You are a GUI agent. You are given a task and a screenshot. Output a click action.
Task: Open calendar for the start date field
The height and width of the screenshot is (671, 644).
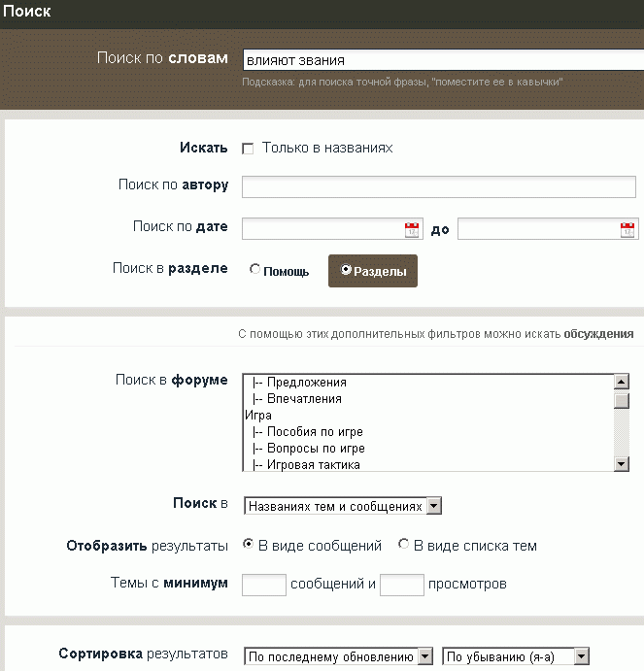click(x=412, y=230)
